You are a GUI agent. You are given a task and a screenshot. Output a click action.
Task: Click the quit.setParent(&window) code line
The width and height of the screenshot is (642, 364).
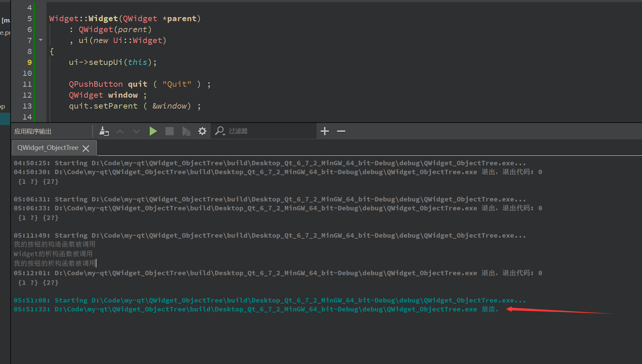135,106
